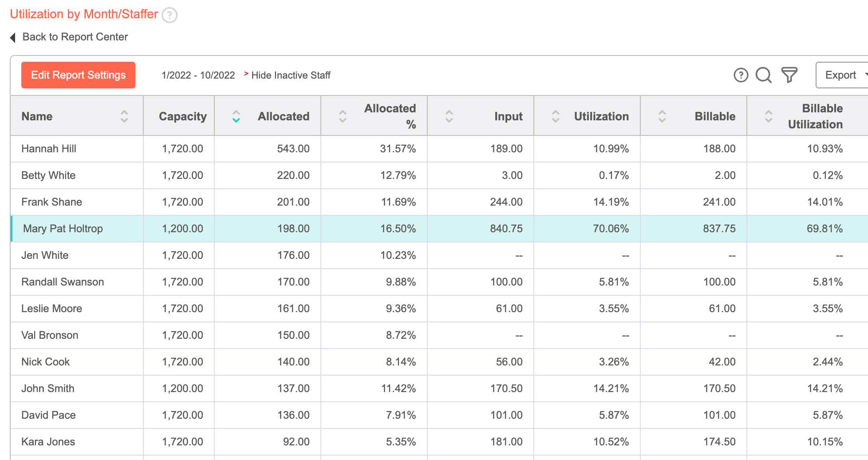This screenshot has height=460, width=868.
Task: Click Kara Jones's utilization 10.52%
Action: click(611, 442)
